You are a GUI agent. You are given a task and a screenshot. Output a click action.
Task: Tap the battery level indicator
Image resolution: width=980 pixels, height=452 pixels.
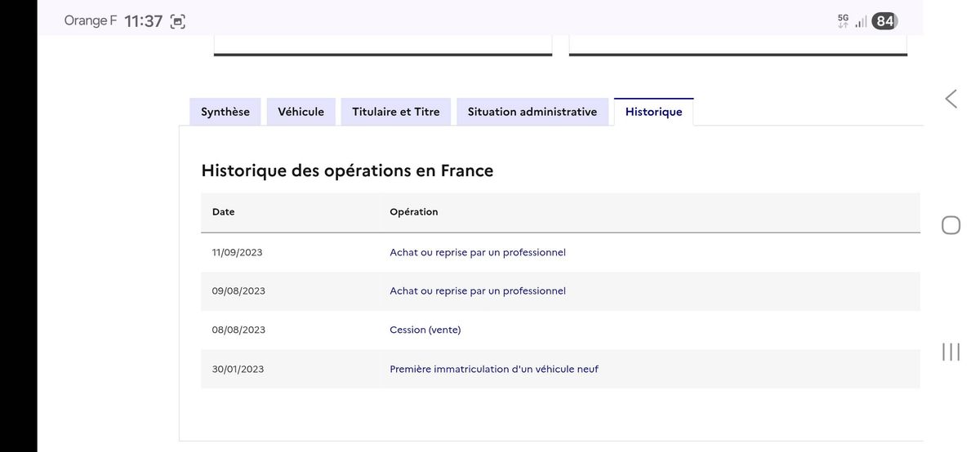pos(884,21)
